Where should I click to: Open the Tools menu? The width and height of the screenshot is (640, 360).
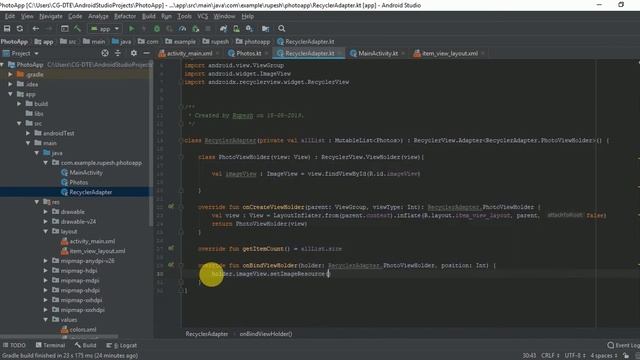coord(184,16)
